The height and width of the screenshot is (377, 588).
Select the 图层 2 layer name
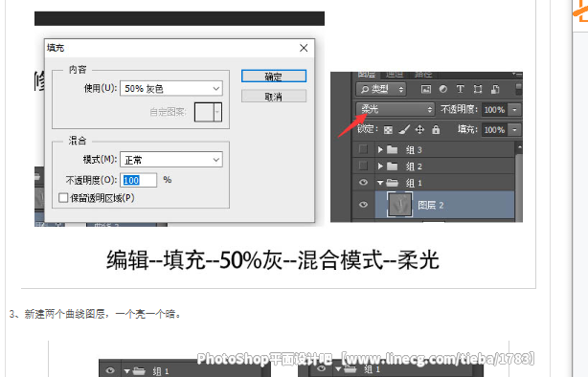click(x=431, y=205)
